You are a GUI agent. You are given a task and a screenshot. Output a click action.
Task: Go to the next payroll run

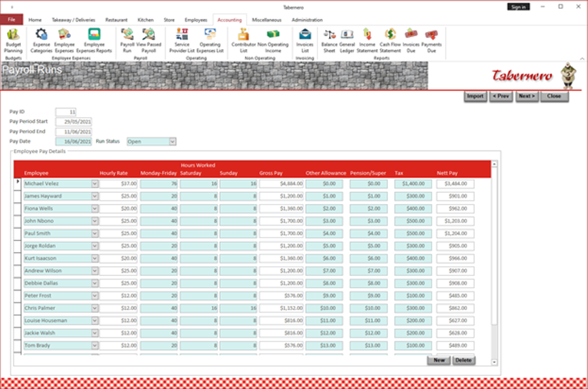tap(527, 96)
